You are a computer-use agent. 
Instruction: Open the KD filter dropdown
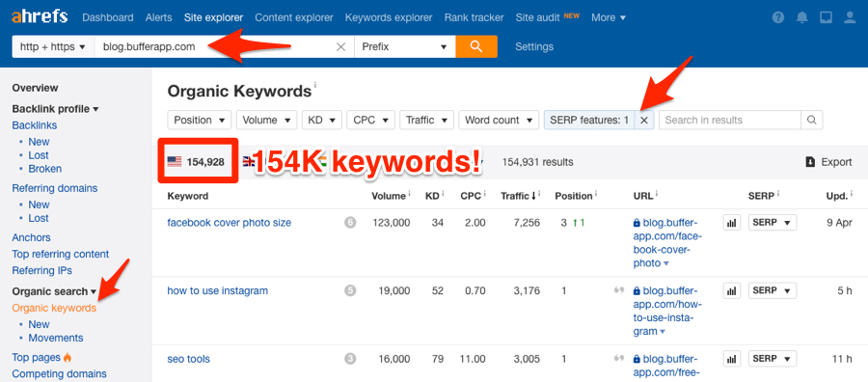[x=321, y=121]
